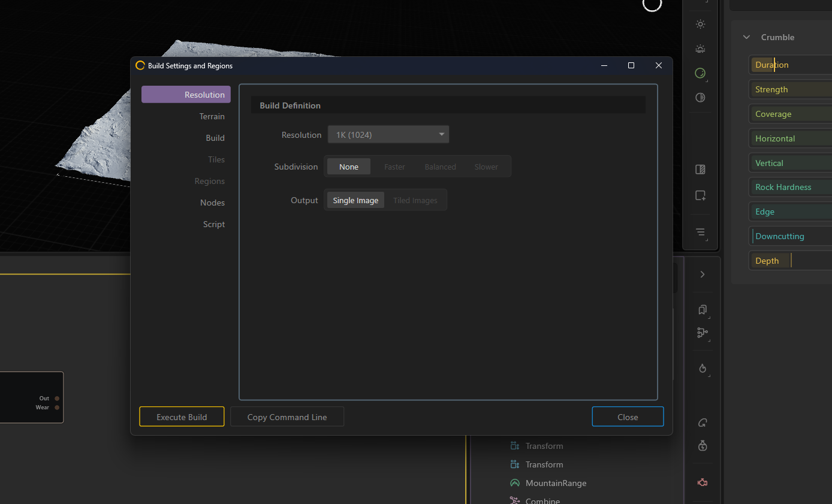Open the Resolution dropdown showing 1K (1024)
The height and width of the screenshot is (504, 832).
point(388,135)
